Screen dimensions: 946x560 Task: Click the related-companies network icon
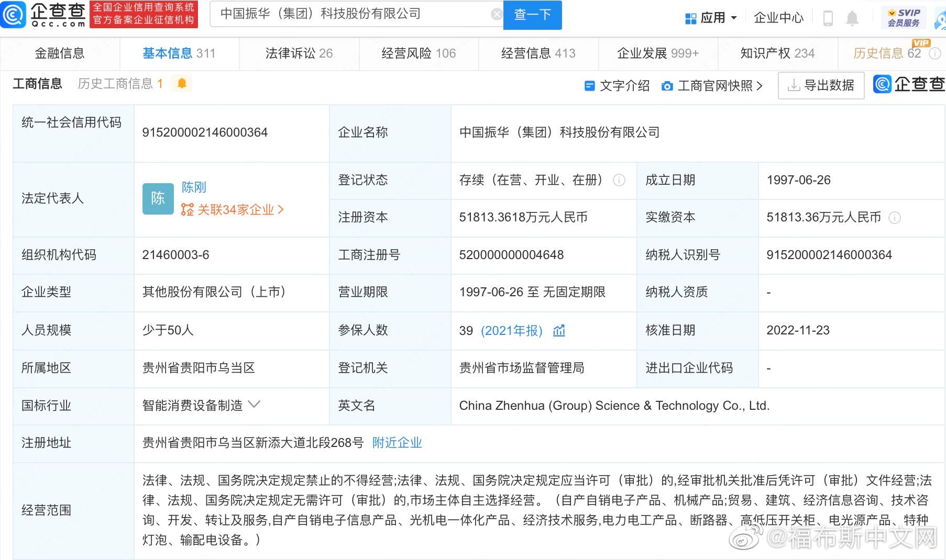click(188, 210)
